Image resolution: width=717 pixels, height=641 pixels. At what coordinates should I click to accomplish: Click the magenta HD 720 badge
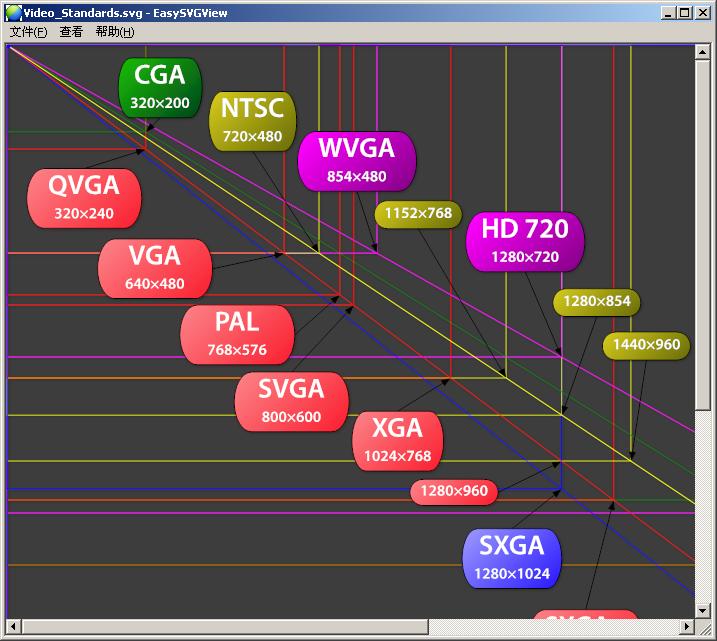tap(524, 241)
